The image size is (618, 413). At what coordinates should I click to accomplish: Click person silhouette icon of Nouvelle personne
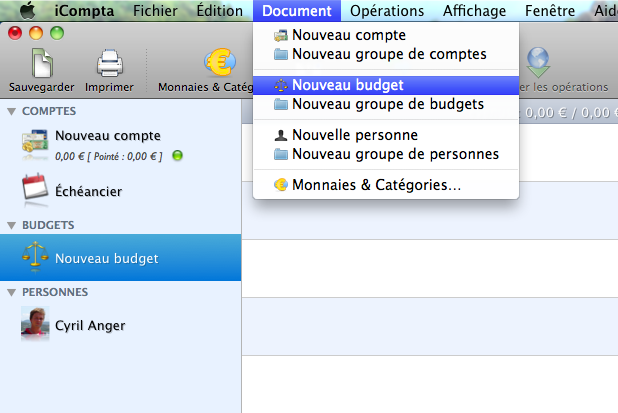click(281, 135)
